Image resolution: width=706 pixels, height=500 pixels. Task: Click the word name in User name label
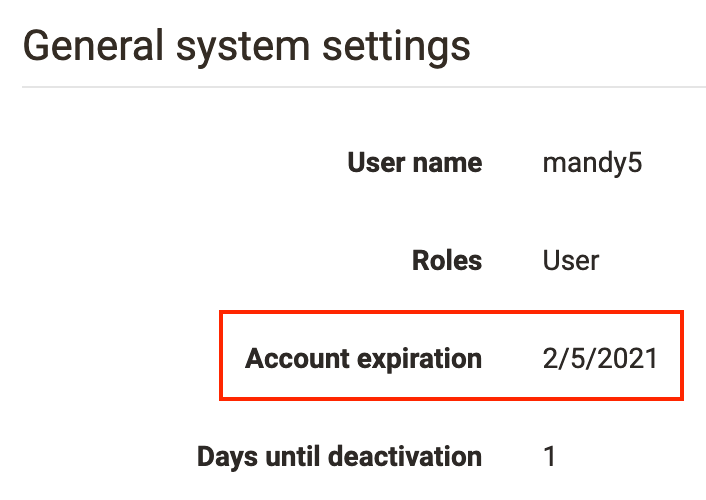[449, 163]
